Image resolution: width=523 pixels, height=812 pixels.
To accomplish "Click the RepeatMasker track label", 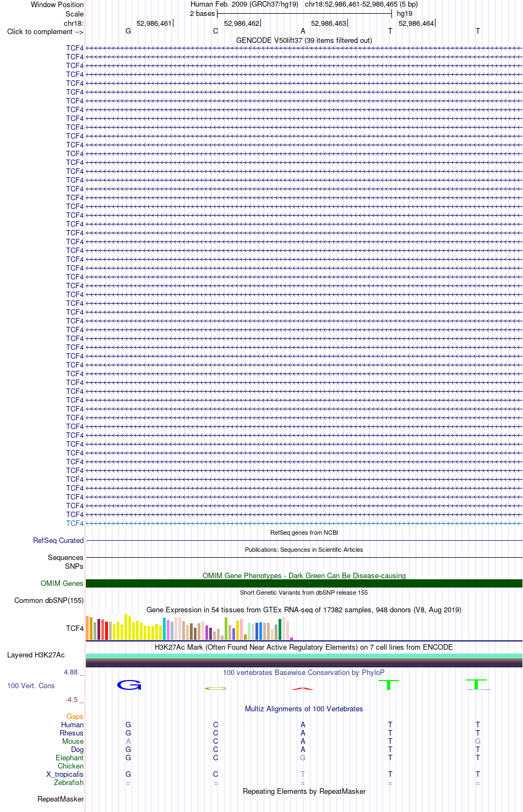I will (61, 799).
